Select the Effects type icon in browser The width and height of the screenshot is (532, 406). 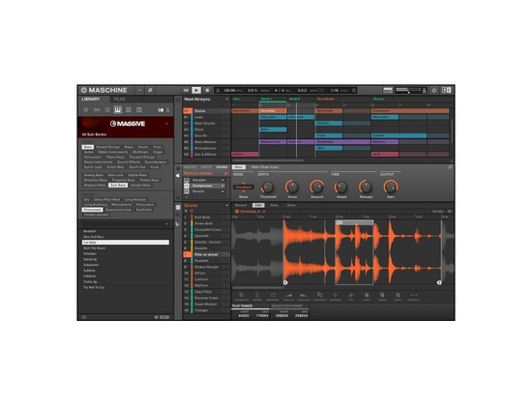click(129, 110)
